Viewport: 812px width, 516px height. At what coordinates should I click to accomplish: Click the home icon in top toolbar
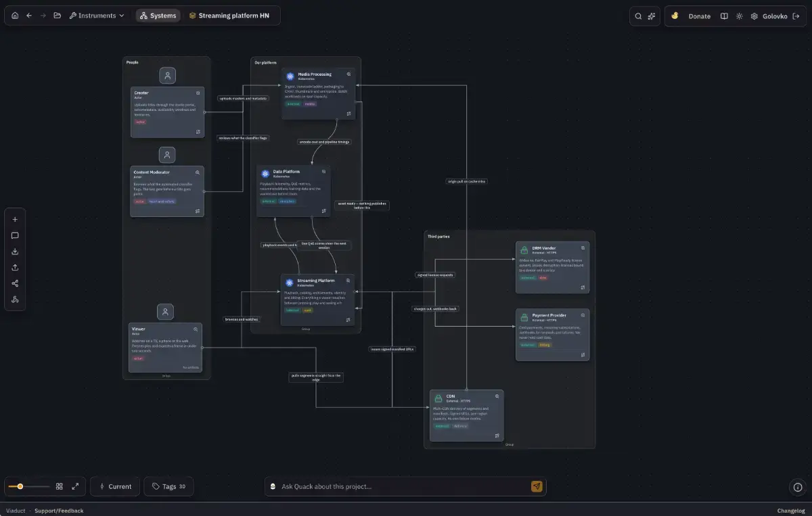click(x=15, y=16)
